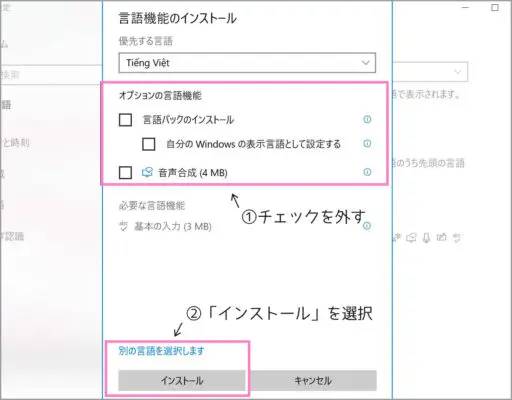Image resolution: width=512 pixels, height=400 pixels.
Task: Open the background display language dropdown
Action: pyautogui.click(x=430, y=72)
